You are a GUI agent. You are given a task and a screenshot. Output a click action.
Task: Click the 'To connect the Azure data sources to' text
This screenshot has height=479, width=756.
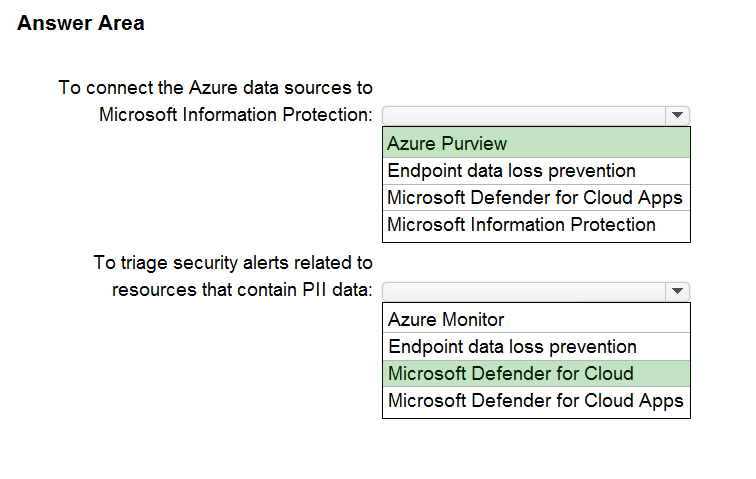(215, 88)
